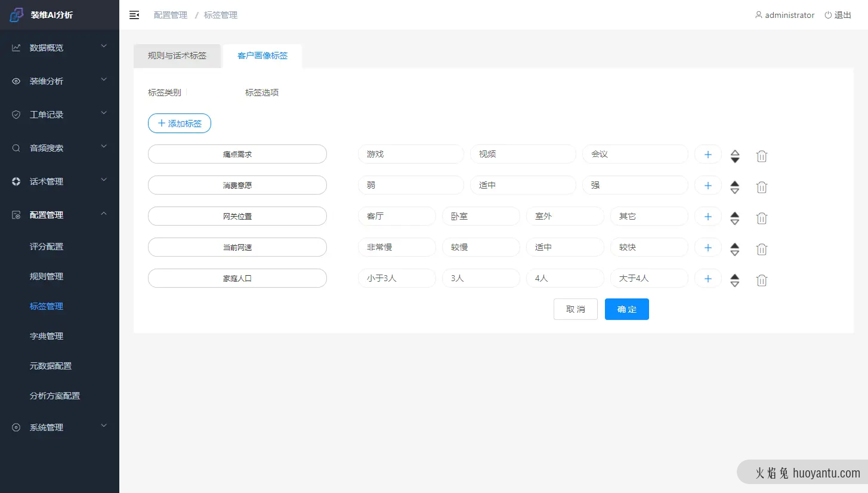This screenshot has height=493, width=868.
Task: Expand the 音频搜索 menu chevron
Action: click(x=104, y=146)
